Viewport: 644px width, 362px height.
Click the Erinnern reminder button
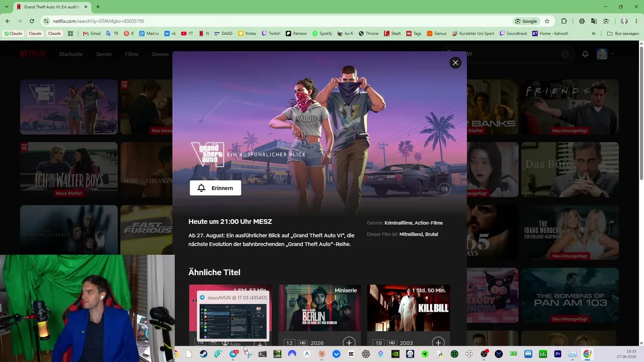[215, 188]
